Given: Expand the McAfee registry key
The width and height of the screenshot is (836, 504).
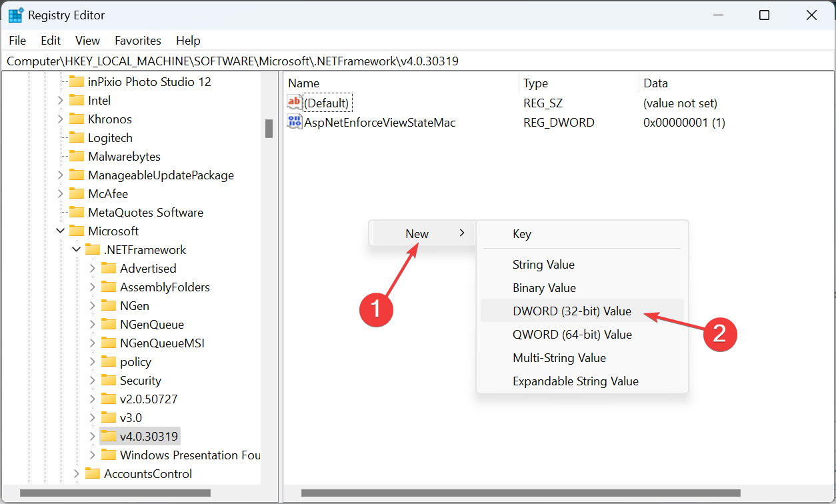Looking at the screenshot, I should point(60,193).
